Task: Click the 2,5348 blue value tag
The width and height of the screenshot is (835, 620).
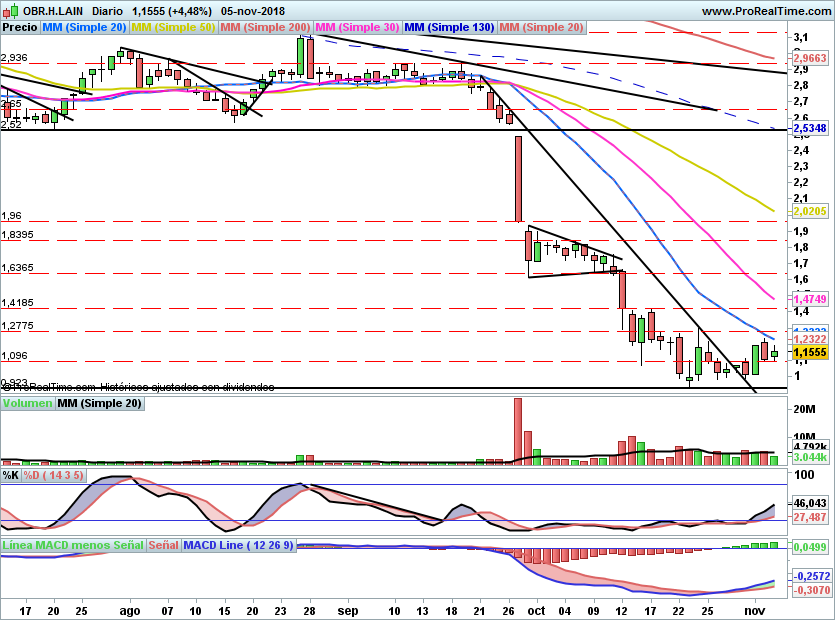Action: pos(810,128)
